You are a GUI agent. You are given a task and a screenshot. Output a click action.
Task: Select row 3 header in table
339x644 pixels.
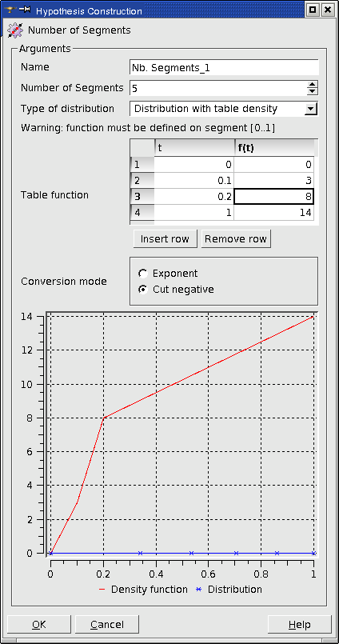142,196
